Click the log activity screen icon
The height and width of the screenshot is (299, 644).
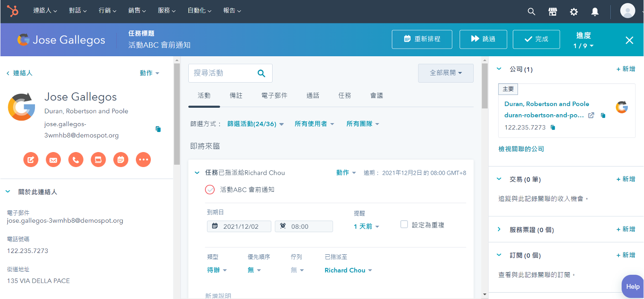(98, 160)
